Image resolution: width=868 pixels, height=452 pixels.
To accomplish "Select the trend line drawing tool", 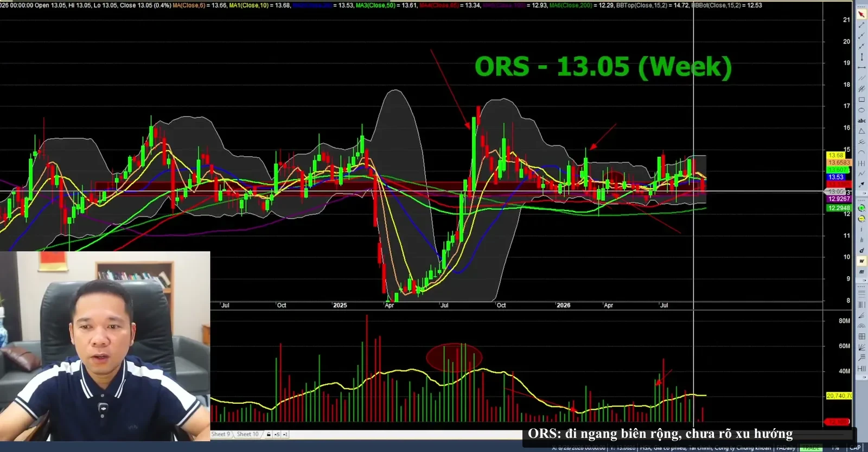I will click(x=861, y=25).
